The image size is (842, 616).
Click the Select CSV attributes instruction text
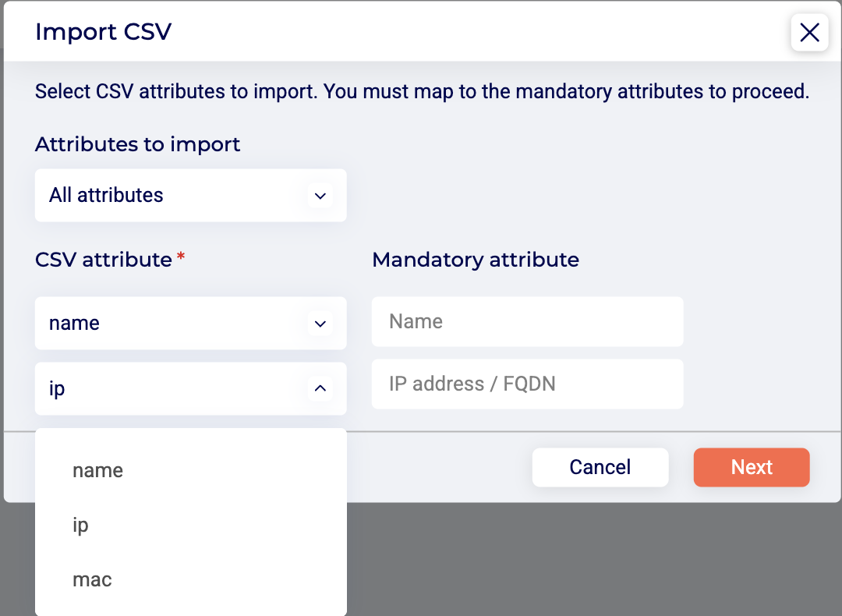[422, 92]
